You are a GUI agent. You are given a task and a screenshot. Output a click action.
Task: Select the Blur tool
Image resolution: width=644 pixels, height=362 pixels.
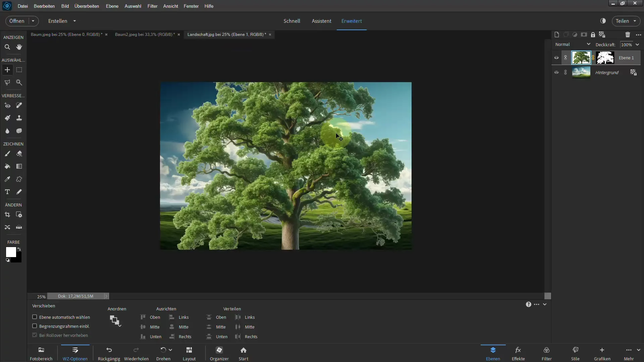tap(7, 131)
